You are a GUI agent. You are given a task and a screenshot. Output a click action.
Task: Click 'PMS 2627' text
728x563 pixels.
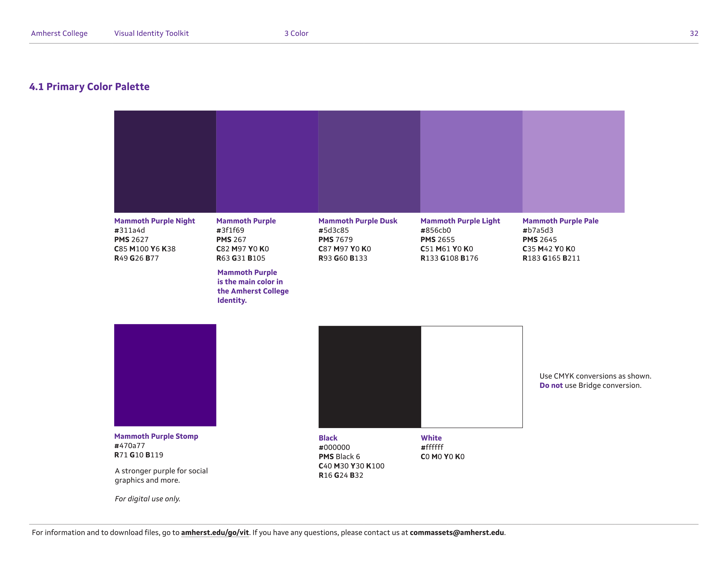(131, 239)
